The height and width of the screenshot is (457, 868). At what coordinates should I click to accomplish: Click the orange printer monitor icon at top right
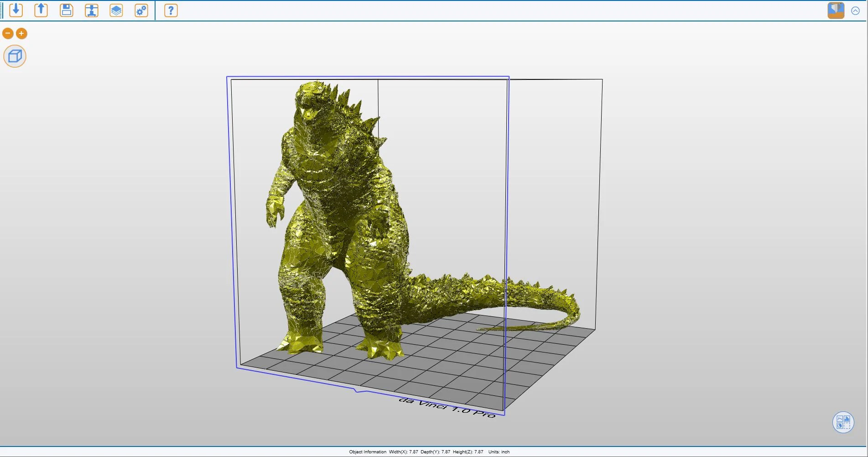click(836, 10)
